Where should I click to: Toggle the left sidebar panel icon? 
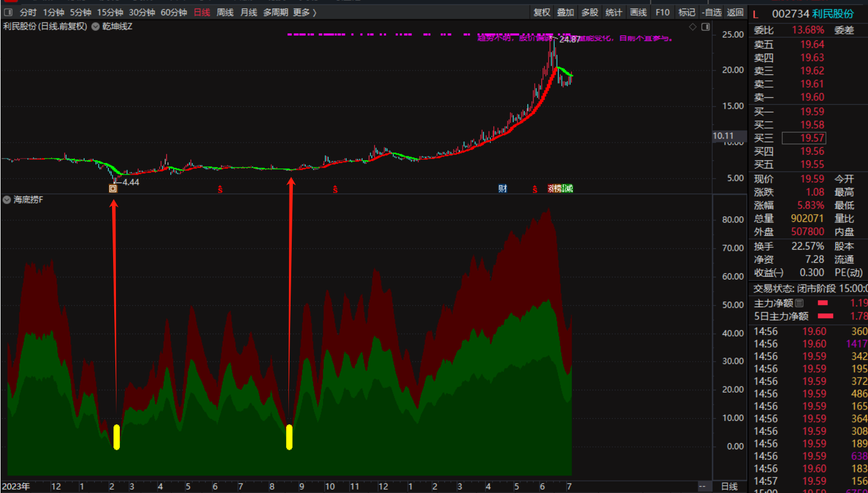pyautogui.click(x=8, y=12)
